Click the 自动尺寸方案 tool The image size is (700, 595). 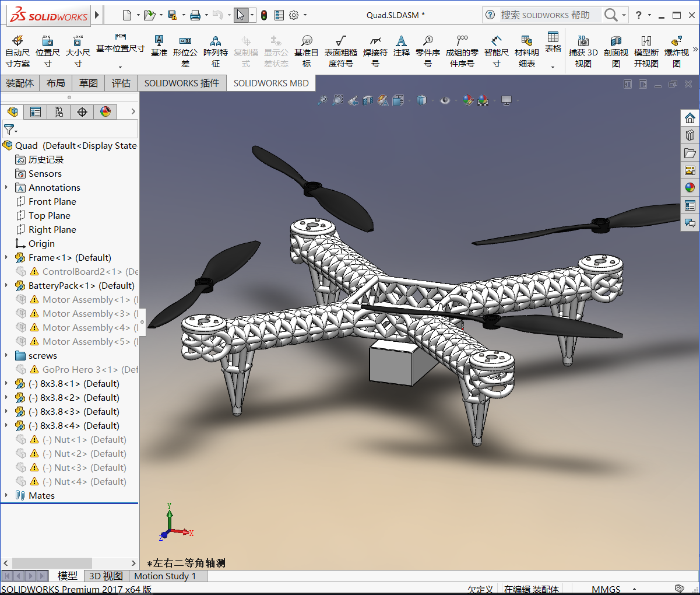[x=17, y=51]
